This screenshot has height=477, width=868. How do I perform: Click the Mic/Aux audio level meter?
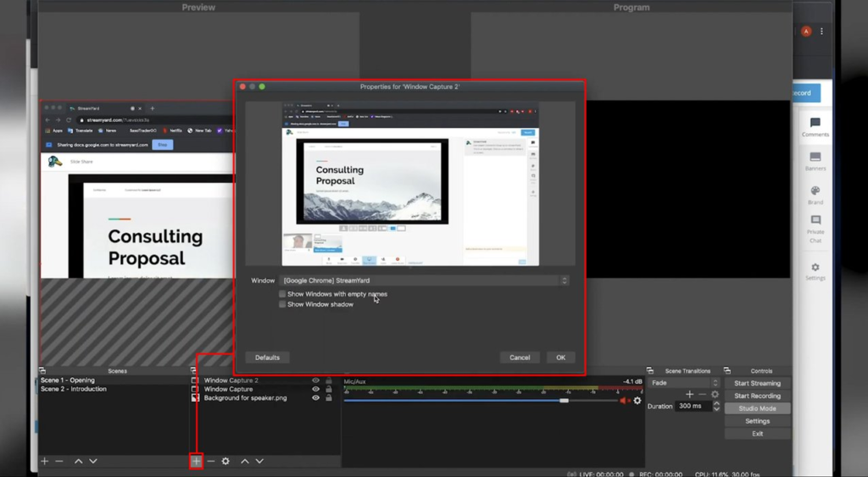click(x=492, y=389)
